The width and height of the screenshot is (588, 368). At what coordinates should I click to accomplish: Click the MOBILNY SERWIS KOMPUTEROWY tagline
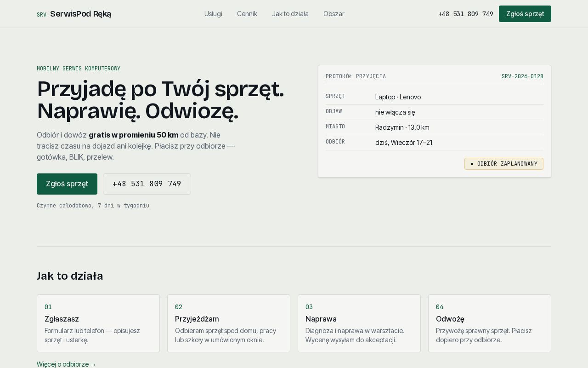pyautogui.click(x=79, y=69)
